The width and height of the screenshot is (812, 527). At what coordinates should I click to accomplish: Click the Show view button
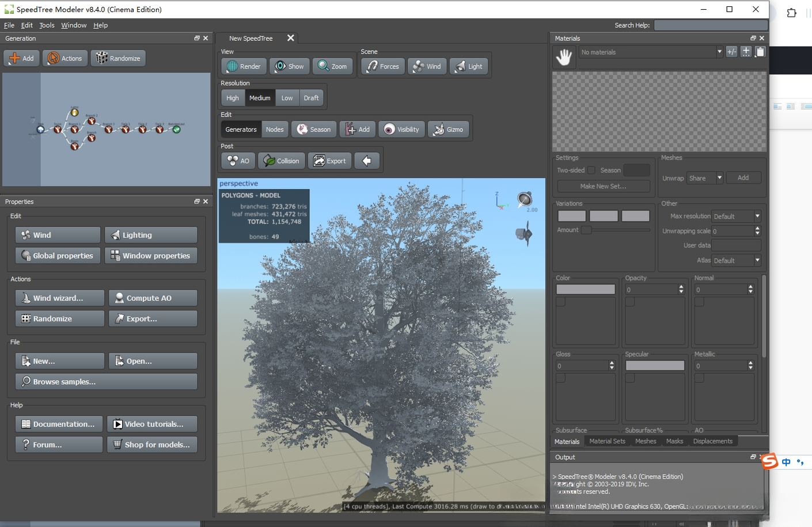[289, 66]
